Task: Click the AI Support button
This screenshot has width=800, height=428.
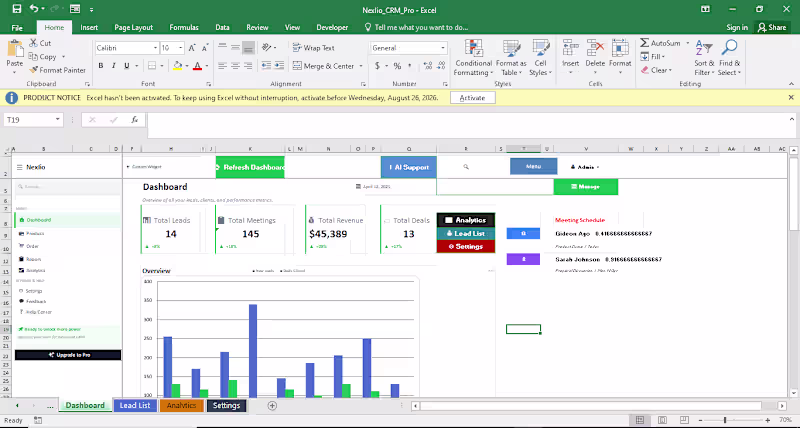Action: 409,167
